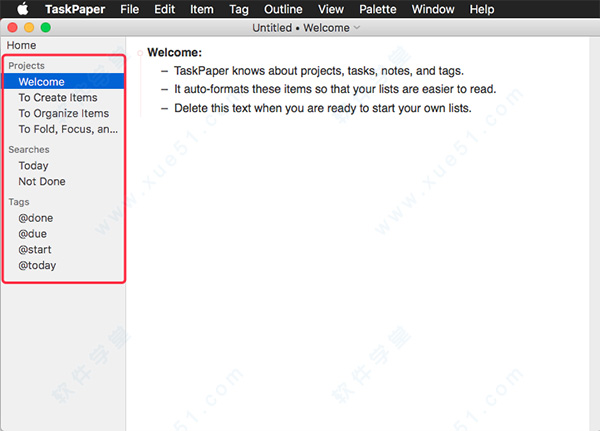Go to Home in the sidebar
Screen dimensions: 600x431
(21, 45)
